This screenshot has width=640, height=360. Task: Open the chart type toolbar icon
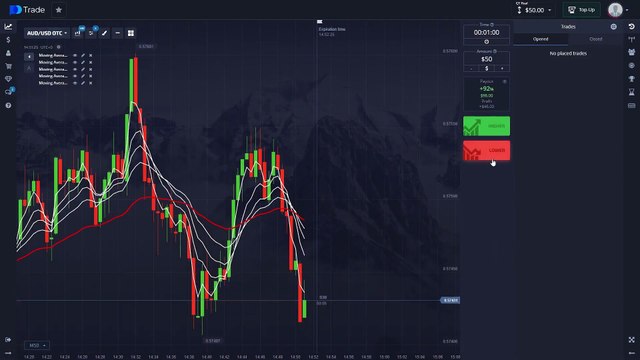pyautogui.click(x=78, y=33)
